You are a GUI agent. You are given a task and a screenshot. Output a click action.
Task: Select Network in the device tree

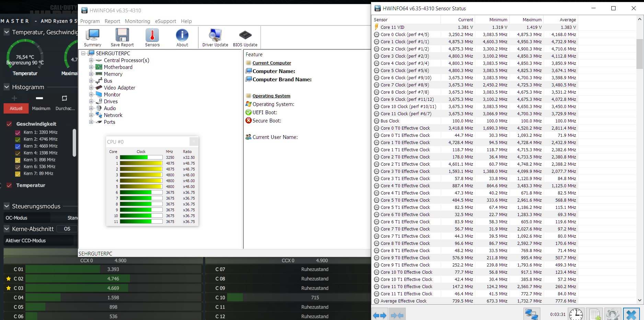point(113,115)
